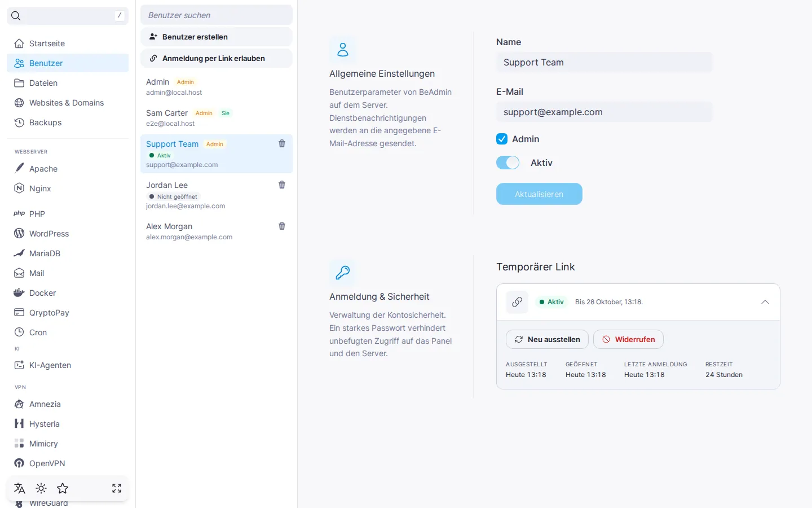Uncheck the Admin checkbox

[x=502, y=139]
